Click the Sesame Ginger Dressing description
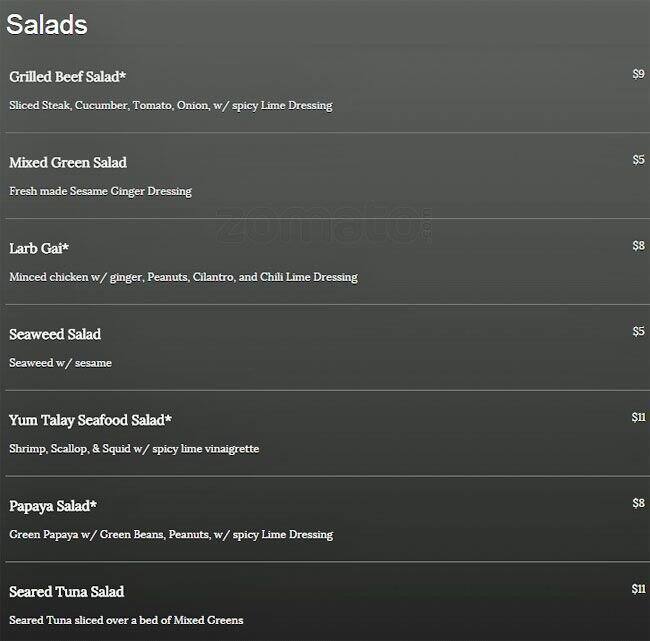Viewport: 650px width, 641px height. (x=100, y=191)
